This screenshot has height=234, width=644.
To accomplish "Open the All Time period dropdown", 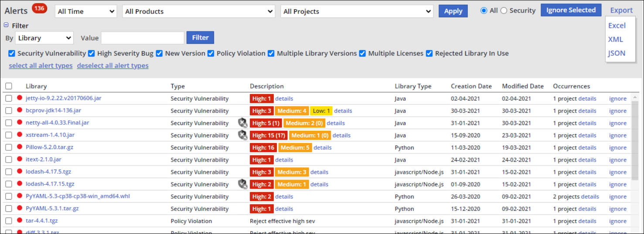I will pos(86,11).
